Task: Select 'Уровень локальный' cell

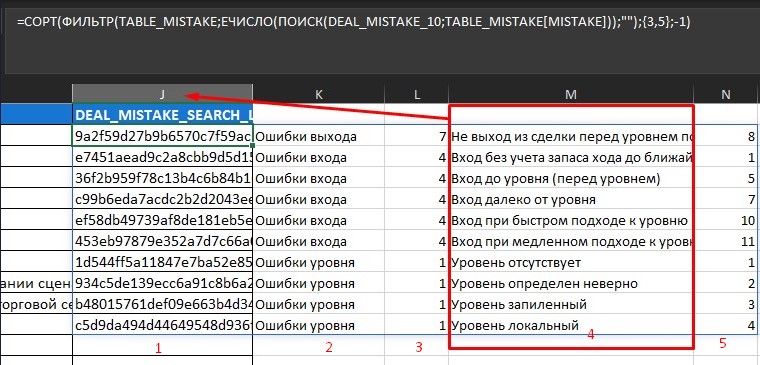Action: [571, 325]
